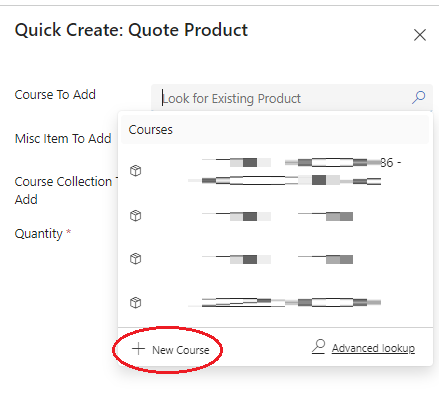The height and width of the screenshot is (397, 448).
Task: Click the product cube icon of fourth course result
Action: [136, 303]
